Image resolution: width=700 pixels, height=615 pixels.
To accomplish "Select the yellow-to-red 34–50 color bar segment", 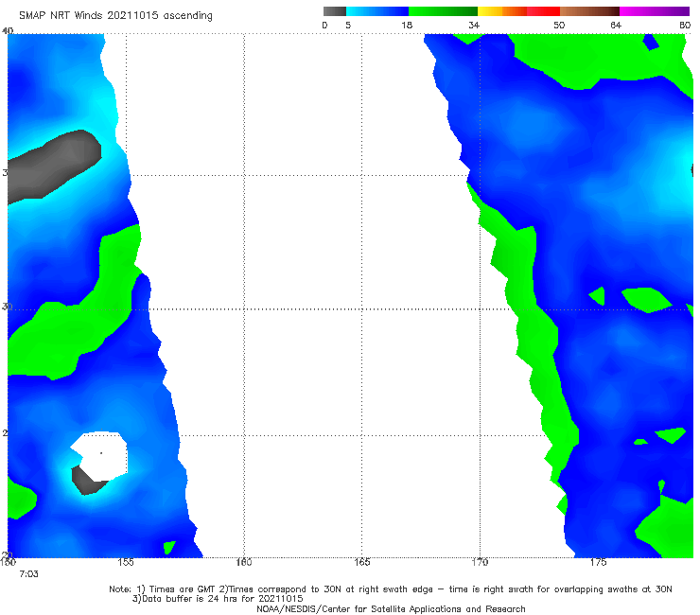I will (x=518, y=11).
